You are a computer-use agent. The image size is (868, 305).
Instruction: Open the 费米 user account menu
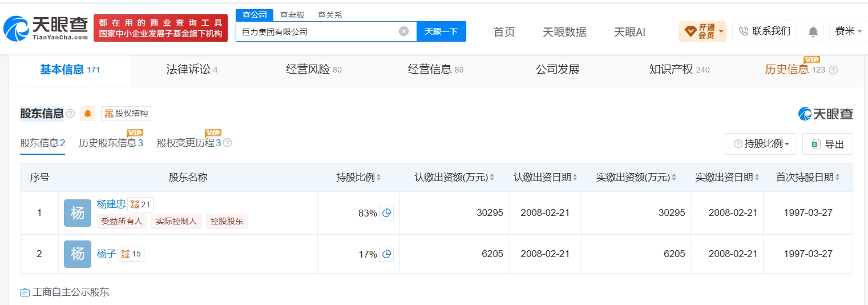[849, 31]
